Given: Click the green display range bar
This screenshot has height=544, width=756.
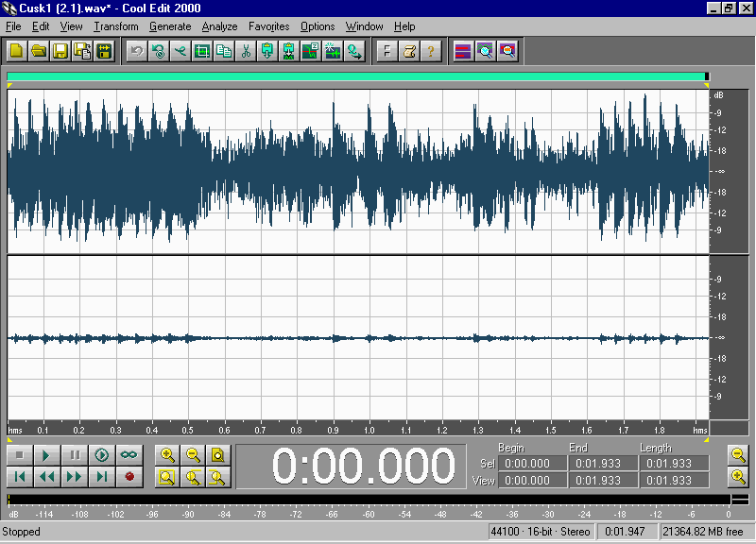Looking at the screenshot, I should click(355, 76).
